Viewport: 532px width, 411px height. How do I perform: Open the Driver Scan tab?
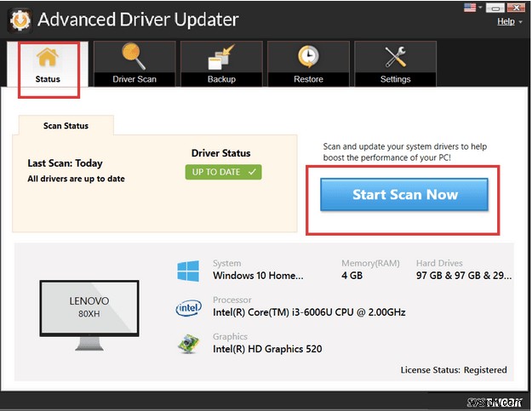[x=134, y=64]
